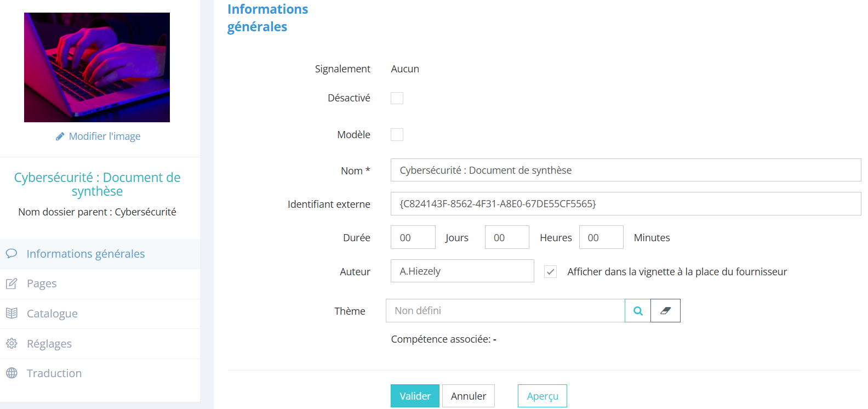Click the speech bubble icon for Informations générales
868x409 pixels.
point(12,253)
